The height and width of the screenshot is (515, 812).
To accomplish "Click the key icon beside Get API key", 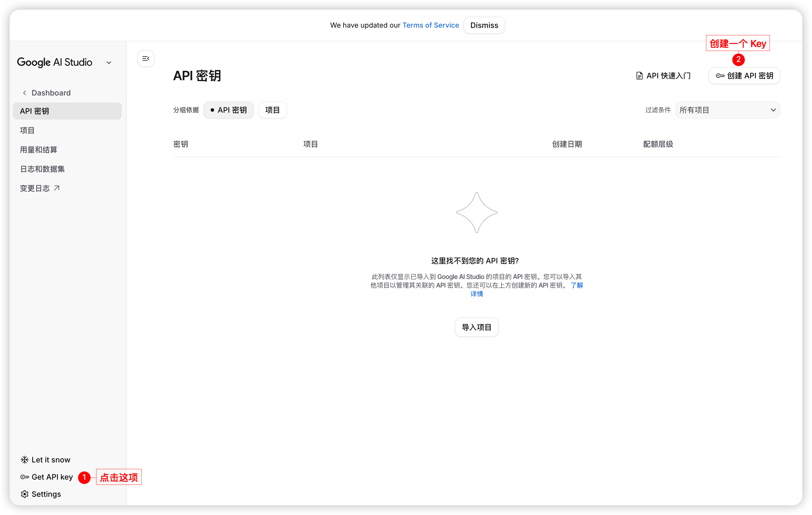I will (25, 477).
